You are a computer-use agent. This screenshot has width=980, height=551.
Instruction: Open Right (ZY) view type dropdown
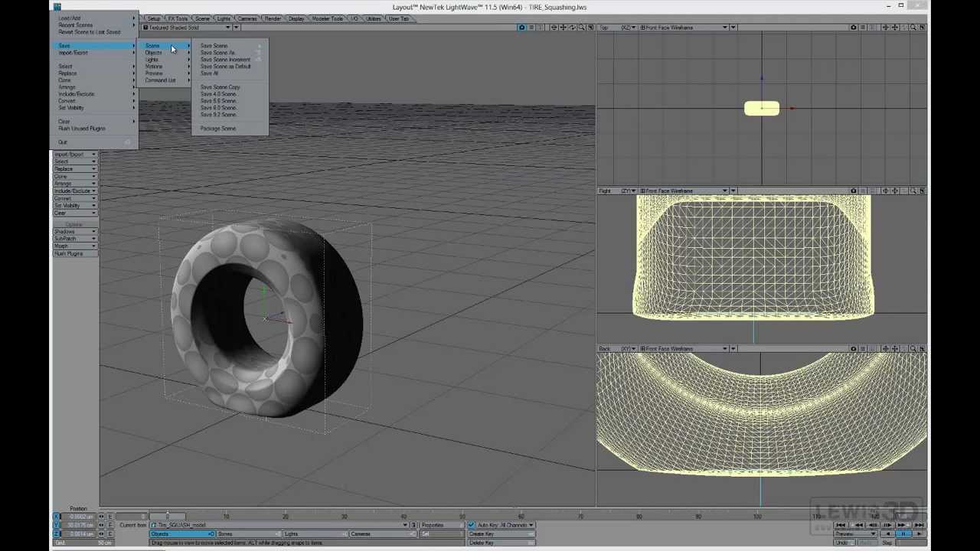pos(617,191)
